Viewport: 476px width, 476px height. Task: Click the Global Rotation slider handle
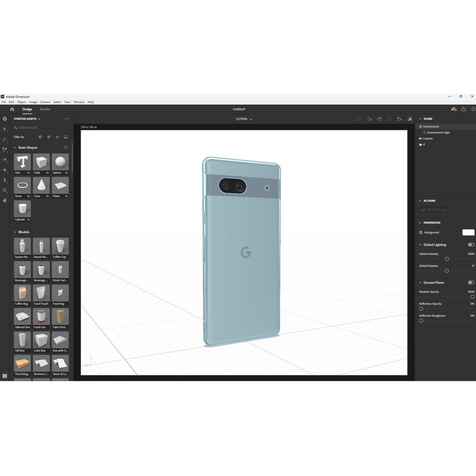pyautogui.click(x=446, y=271)
